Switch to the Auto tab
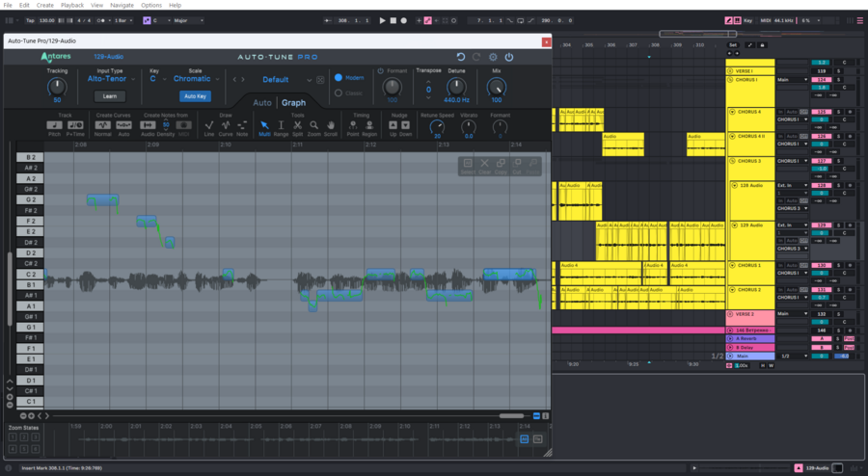The height and width of the screenshot is (476, 868). pos(262,102)
